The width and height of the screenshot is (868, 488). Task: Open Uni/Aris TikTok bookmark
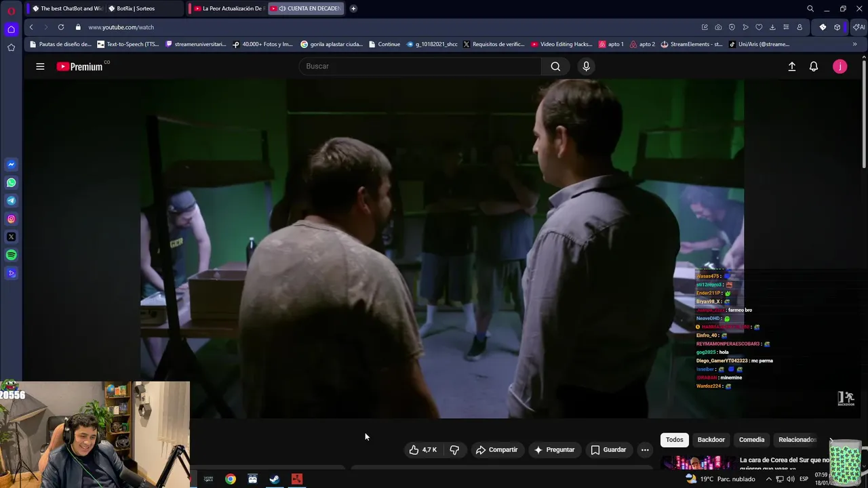coord(759,44)
